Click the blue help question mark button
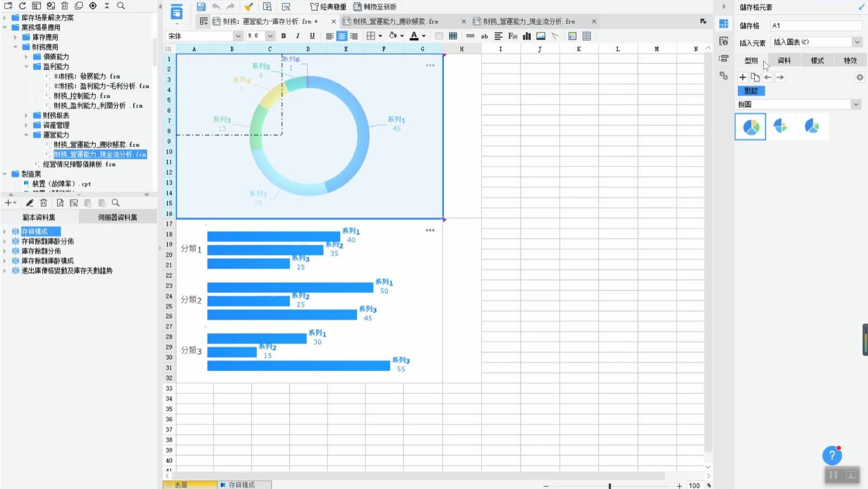Image resolution: width=868 pixels, height=489 pixels. point(832,456)
